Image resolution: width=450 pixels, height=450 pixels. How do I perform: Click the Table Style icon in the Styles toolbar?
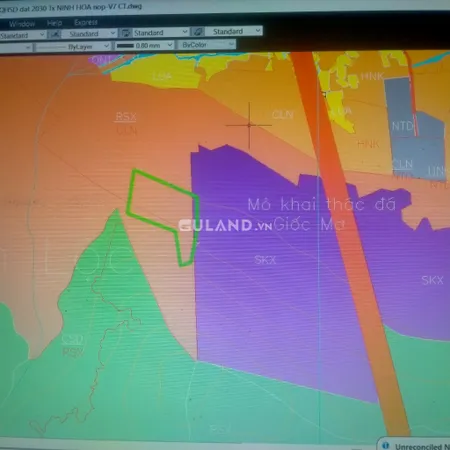point(126,33)
